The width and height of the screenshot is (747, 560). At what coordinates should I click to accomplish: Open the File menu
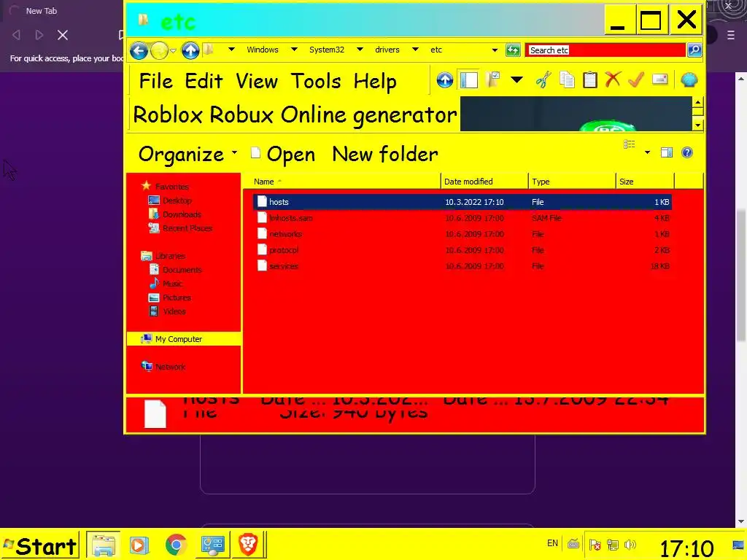click(x=156, y=81)
